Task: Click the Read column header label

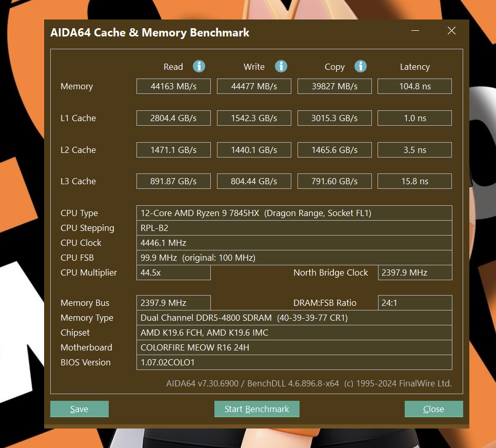Action: [173, 67]
